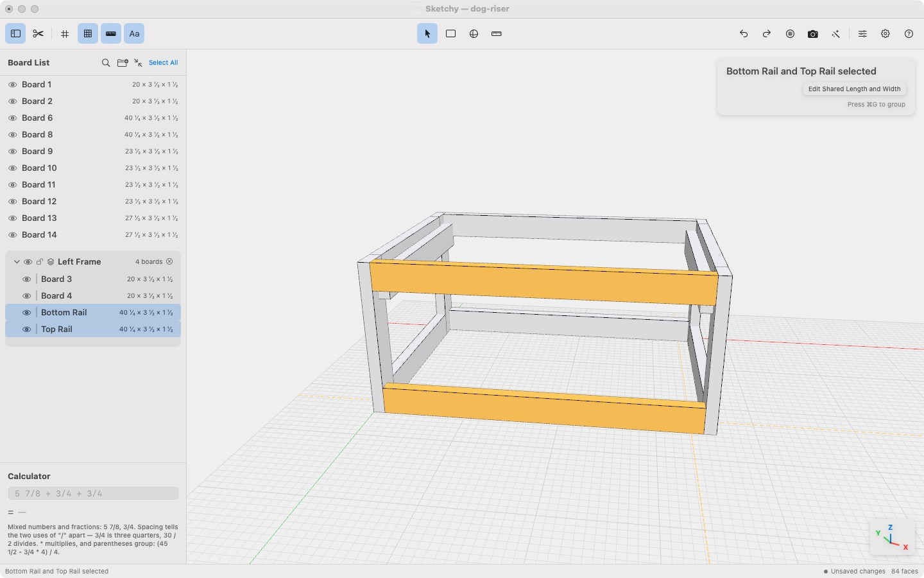
Task: Select Board 3 in Left Frame group
Action: (93, 279)
